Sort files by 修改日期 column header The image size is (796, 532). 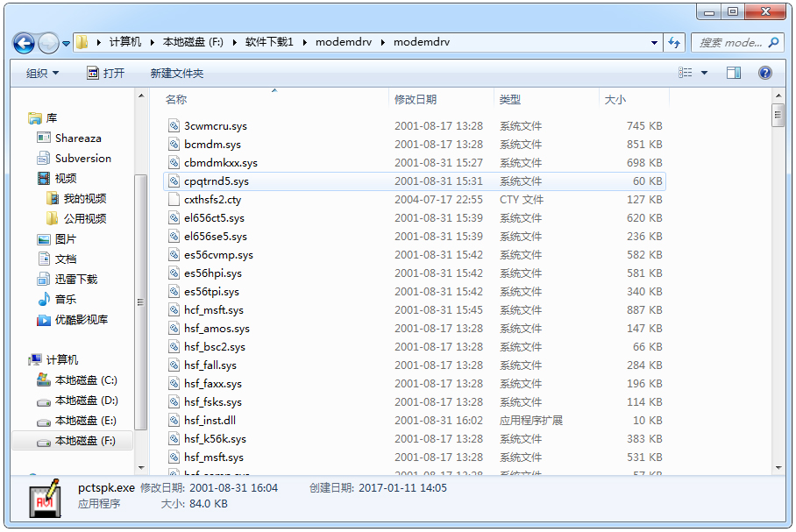pyautogui.click(x=416, y=99)
